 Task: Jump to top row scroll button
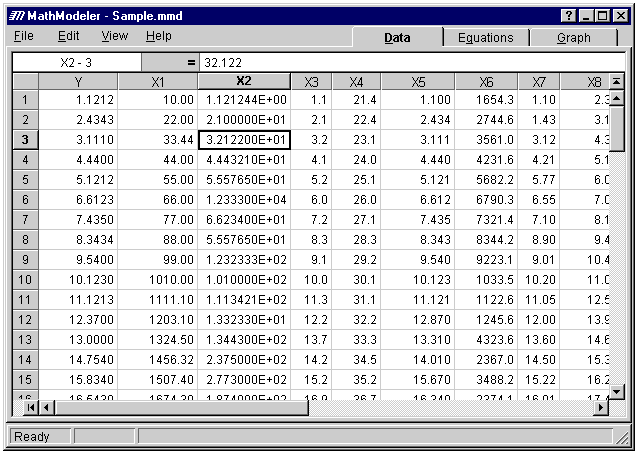[616, 82]
